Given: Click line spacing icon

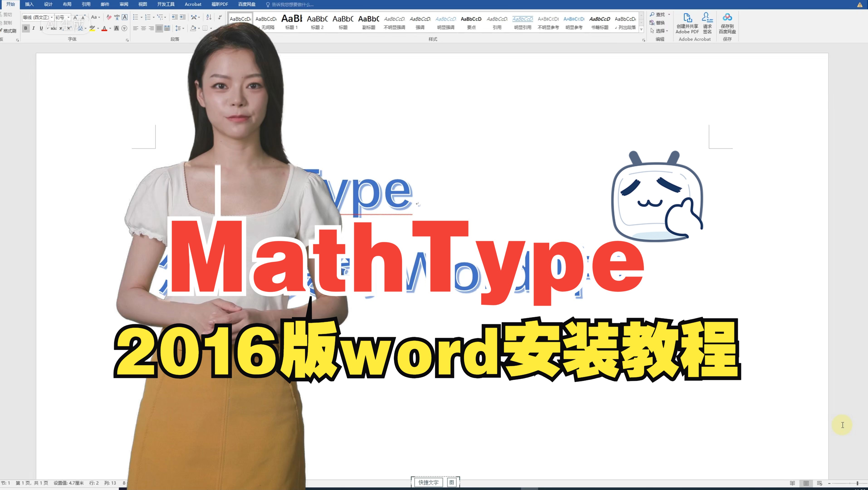Looking at the screenshot, I should click(x=178, y=28).
